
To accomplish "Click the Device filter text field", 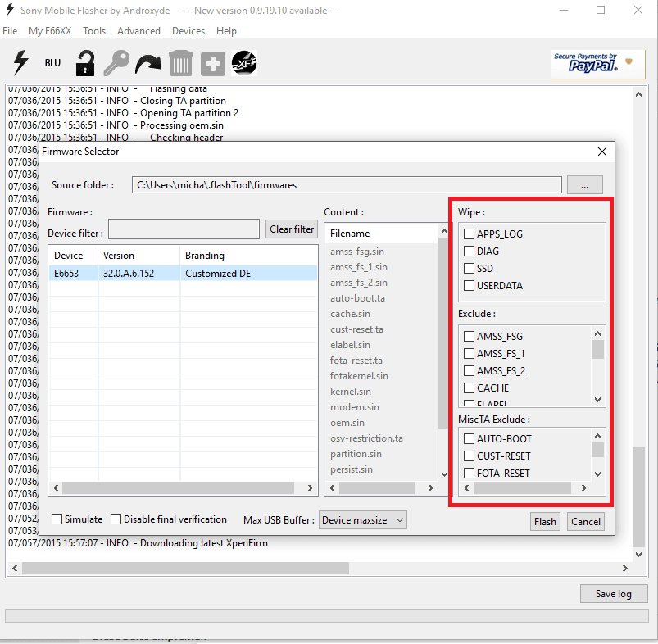I will click(x=184, y=229).
